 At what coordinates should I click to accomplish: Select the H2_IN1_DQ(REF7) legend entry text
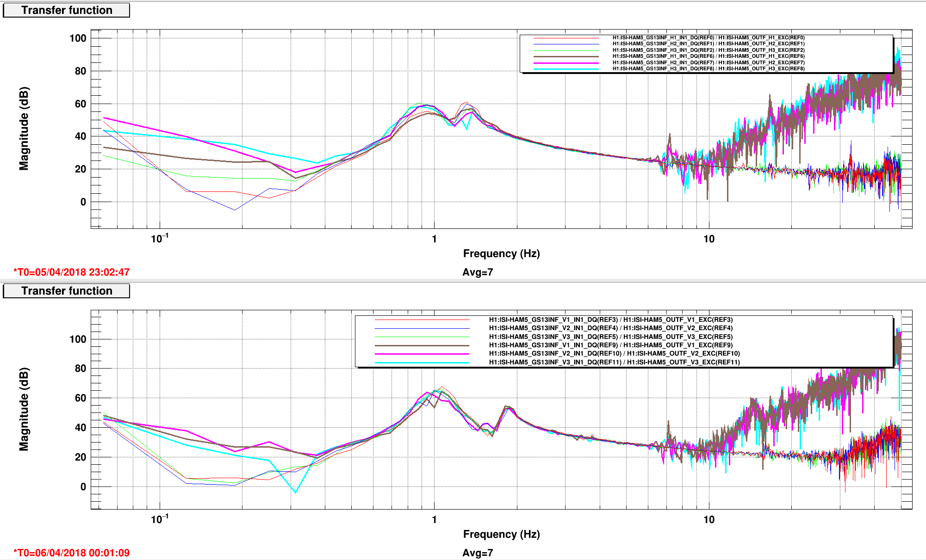pos(708,62)
